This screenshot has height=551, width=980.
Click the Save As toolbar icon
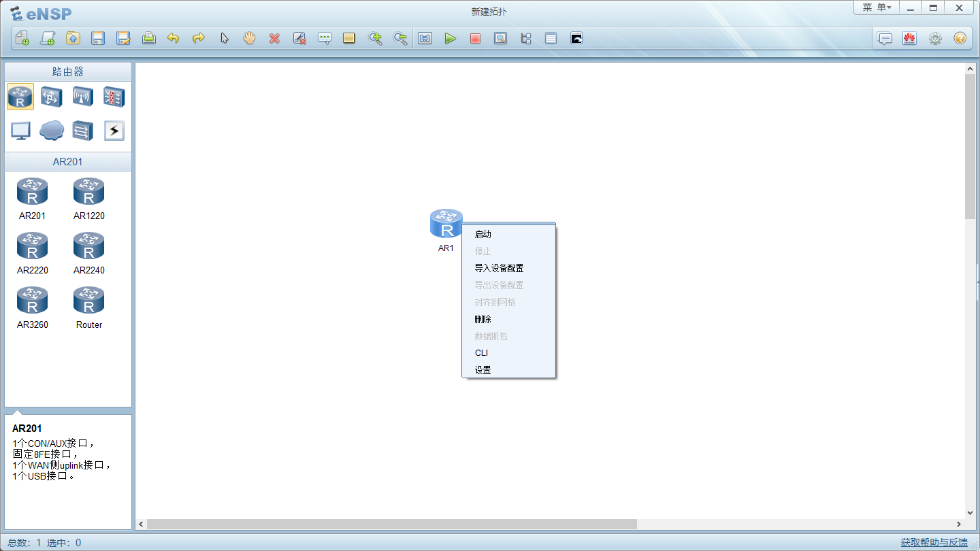(x=123, y=38)
